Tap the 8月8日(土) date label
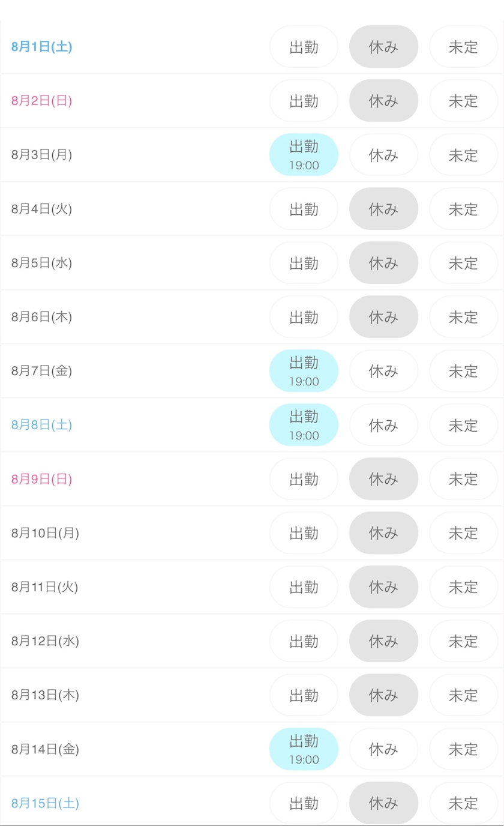 click(x=41, y=425)
